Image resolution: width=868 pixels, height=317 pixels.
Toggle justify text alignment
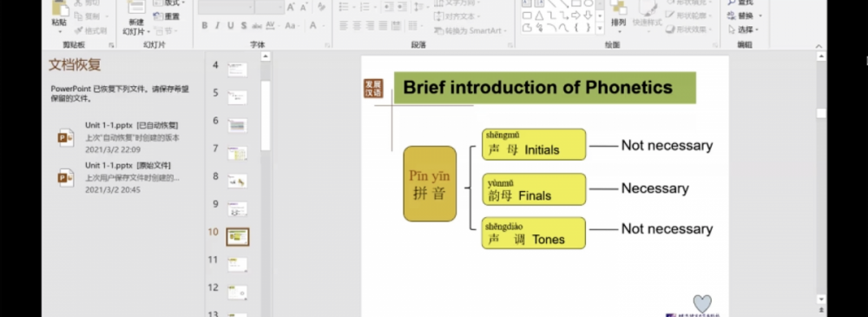(x=383, y=25)
